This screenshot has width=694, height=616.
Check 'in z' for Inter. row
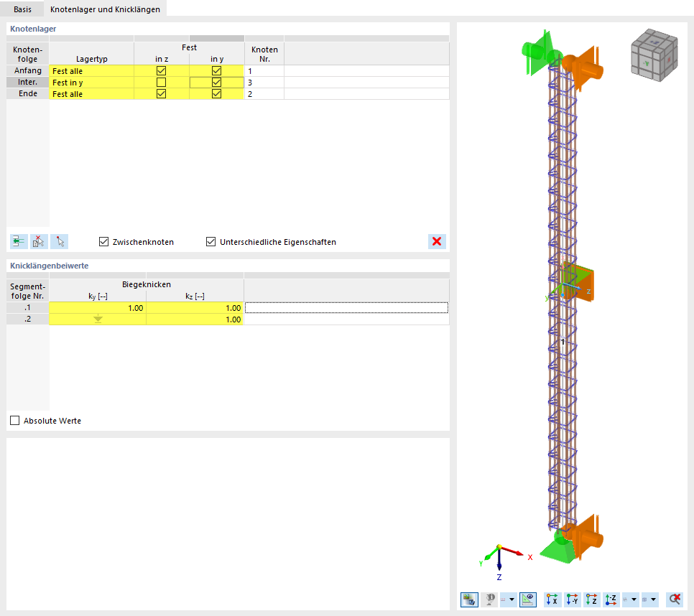[161, 83]
